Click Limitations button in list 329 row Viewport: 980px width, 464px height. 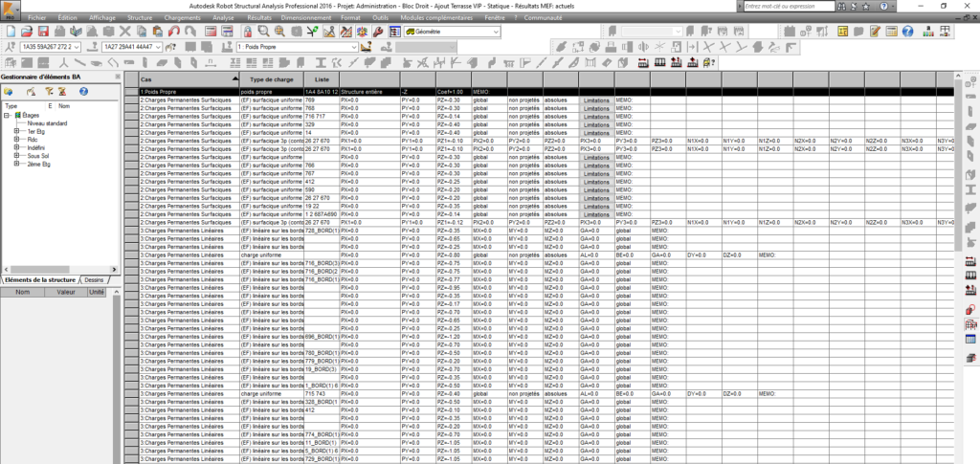[x=596, y=125]
